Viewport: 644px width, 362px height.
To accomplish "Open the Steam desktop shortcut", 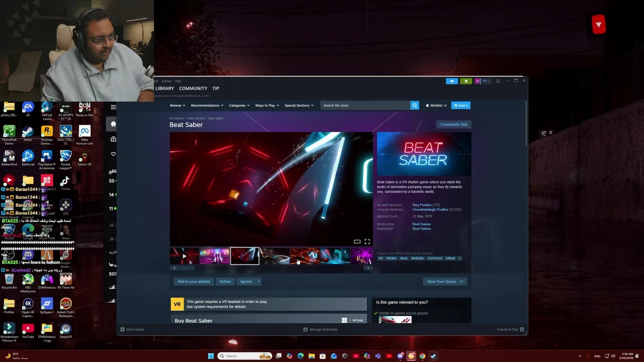I will coord(28,134).
